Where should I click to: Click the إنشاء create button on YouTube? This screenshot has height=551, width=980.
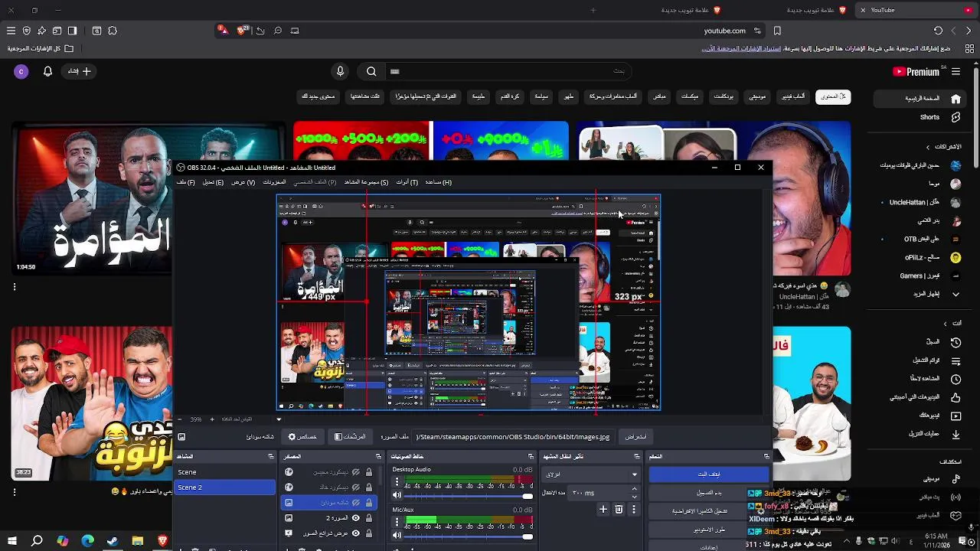pos(79,71)
